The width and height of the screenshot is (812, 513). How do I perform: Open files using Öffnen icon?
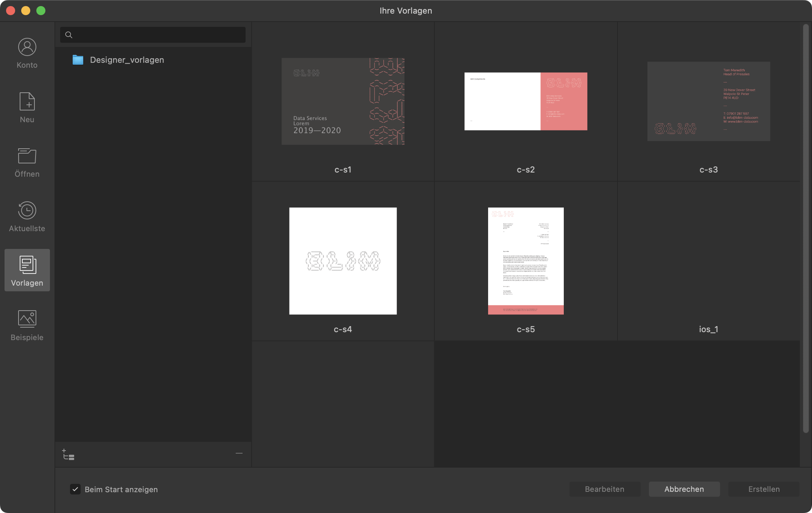(x=26, y=161)
